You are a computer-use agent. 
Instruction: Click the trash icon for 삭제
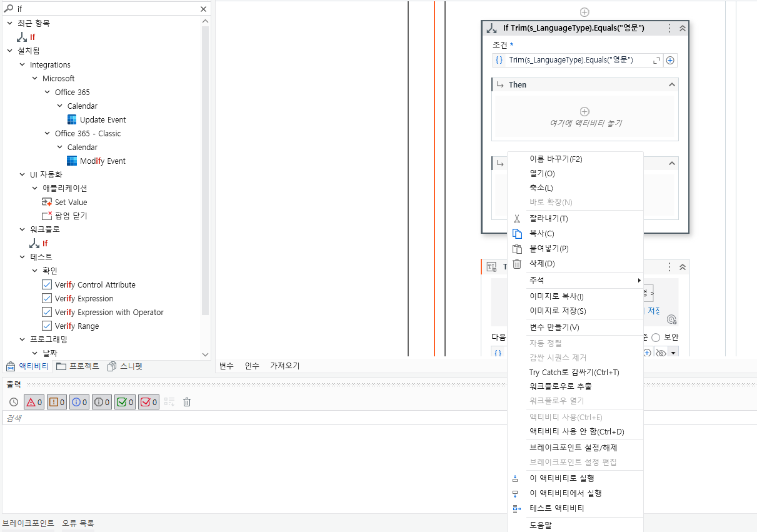point(517,264)
